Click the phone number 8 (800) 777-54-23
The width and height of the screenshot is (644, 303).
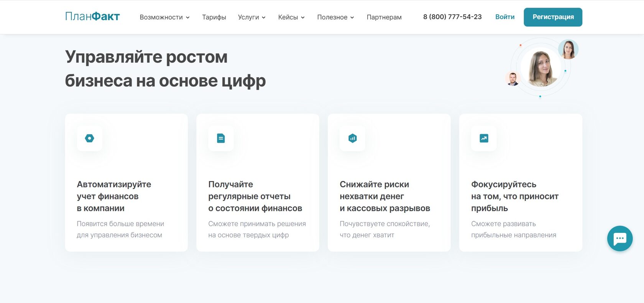point(452,17)
